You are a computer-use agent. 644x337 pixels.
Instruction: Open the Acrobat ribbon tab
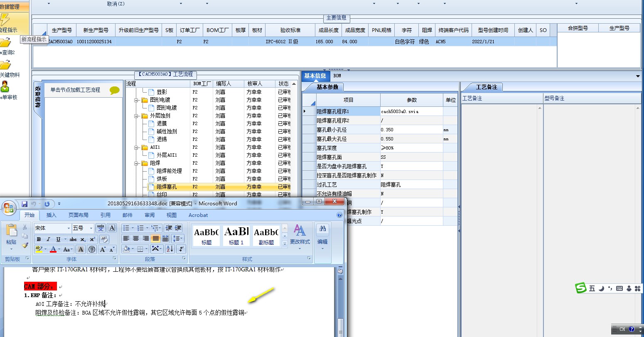coord(198,215)
